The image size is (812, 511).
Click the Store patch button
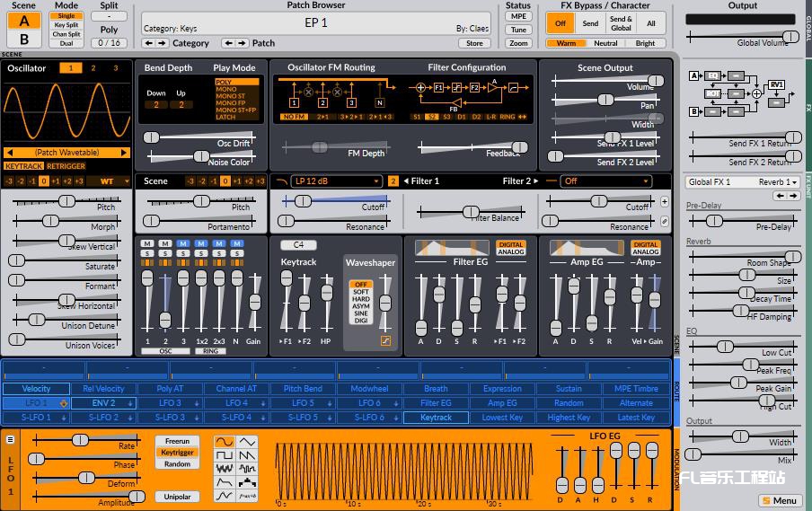tap(474, 43)
